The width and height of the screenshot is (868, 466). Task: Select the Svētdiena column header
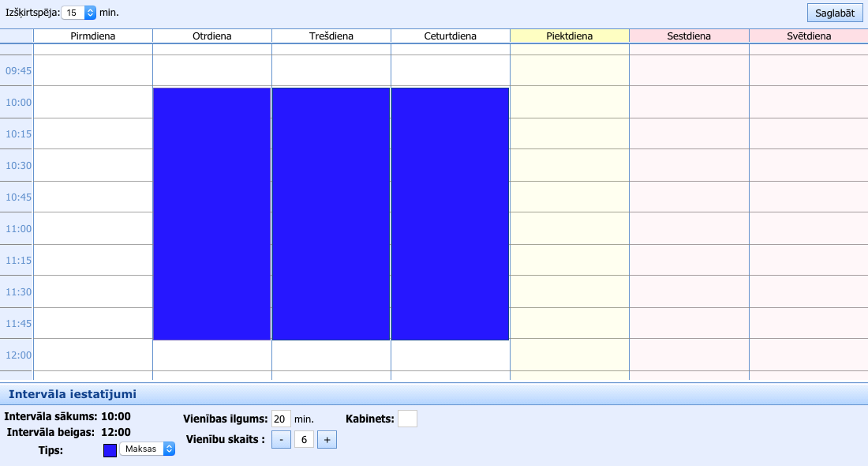click(808, 36)
